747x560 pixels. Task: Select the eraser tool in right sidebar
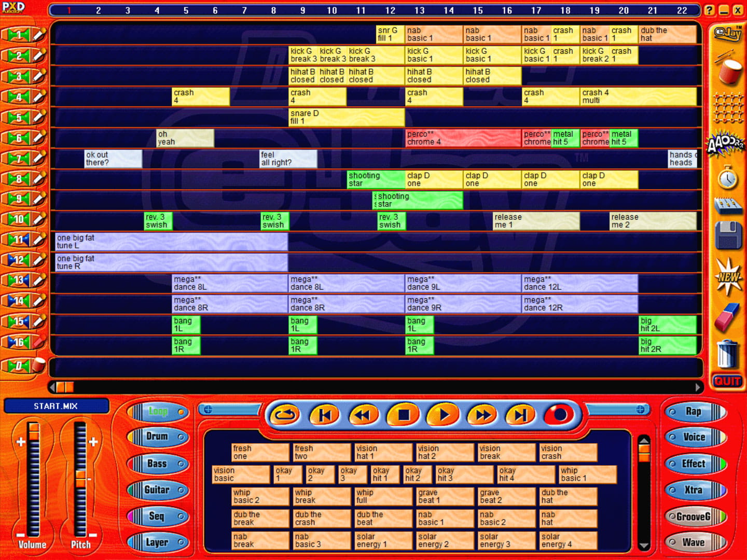click(727, 317)
